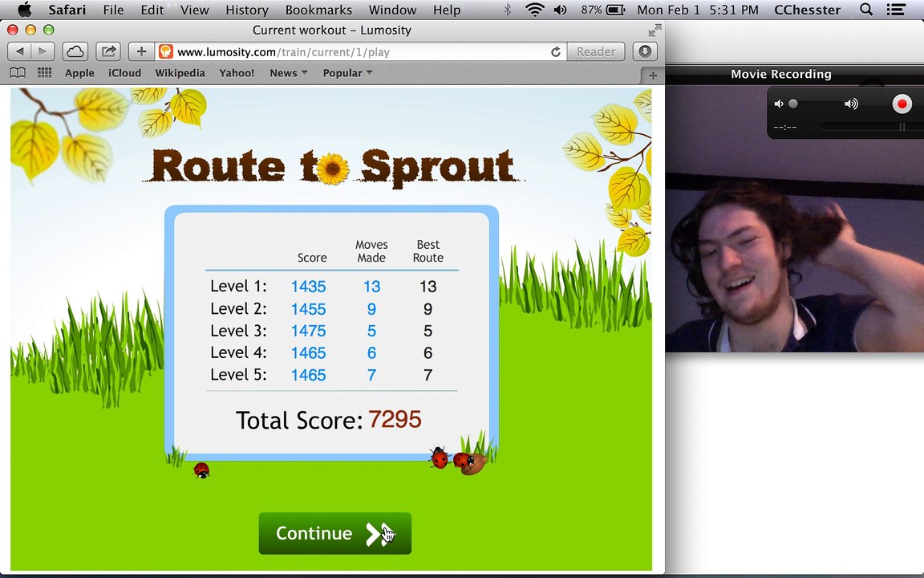Adjust the Movie Recording volume slider

pos(817,104)
